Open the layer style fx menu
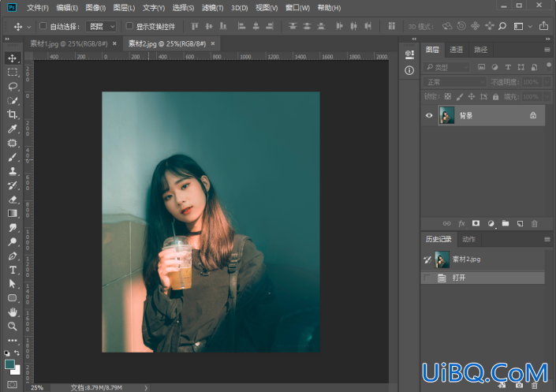 click(461, 223)
